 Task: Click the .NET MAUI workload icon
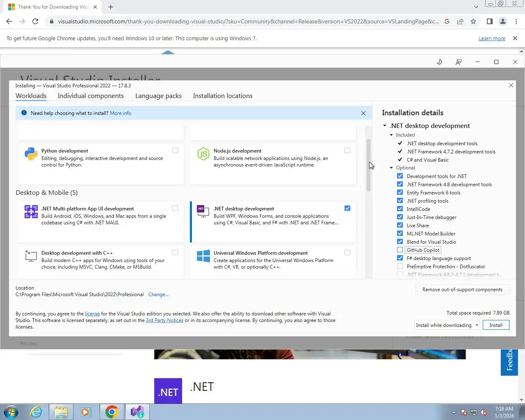pos(31,212)
